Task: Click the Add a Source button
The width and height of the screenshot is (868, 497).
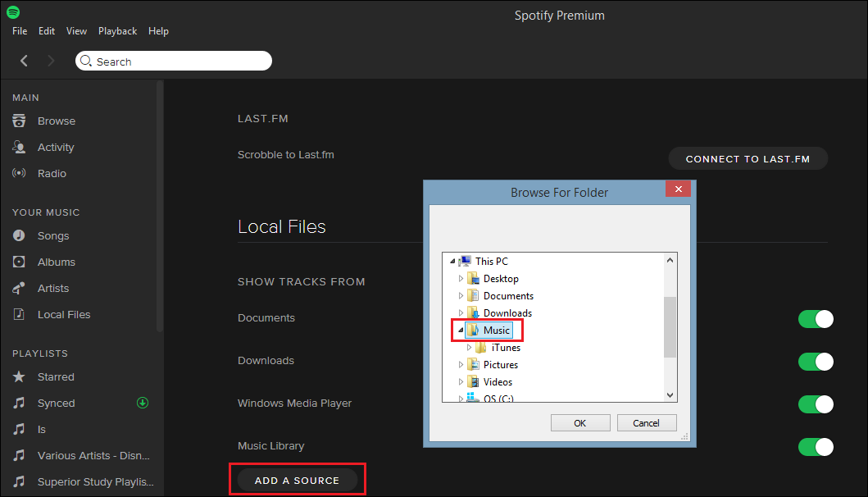Action: (297, 481)
